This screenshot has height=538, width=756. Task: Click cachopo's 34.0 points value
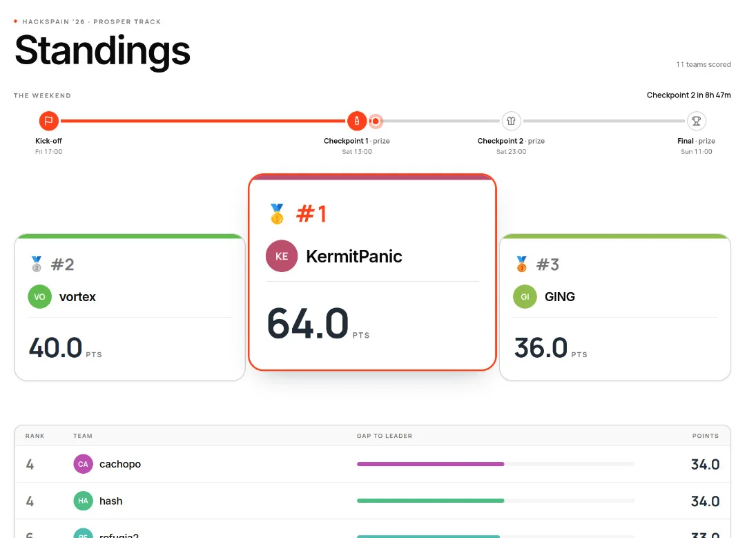point(706,464)
